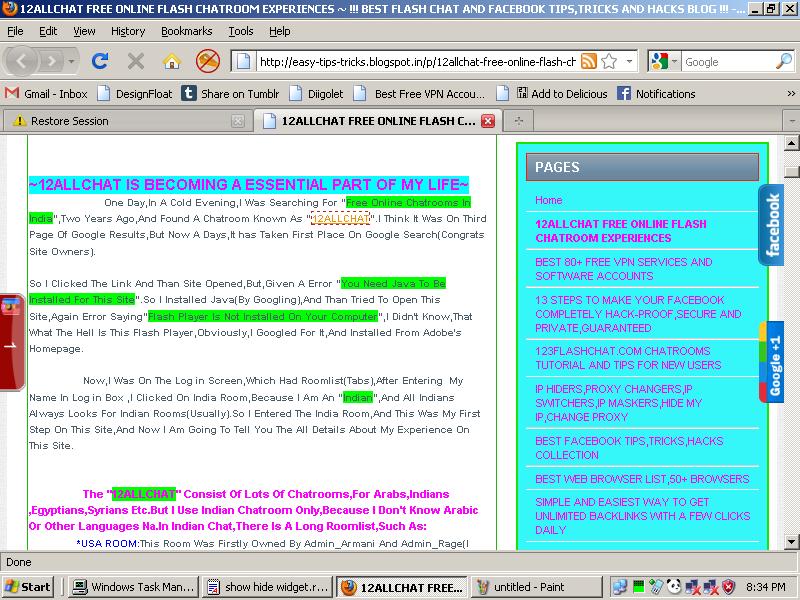Click the RSS feed icon in address bar
The width and height of the screenshot is (800, 600).
(x=589, y=62)
